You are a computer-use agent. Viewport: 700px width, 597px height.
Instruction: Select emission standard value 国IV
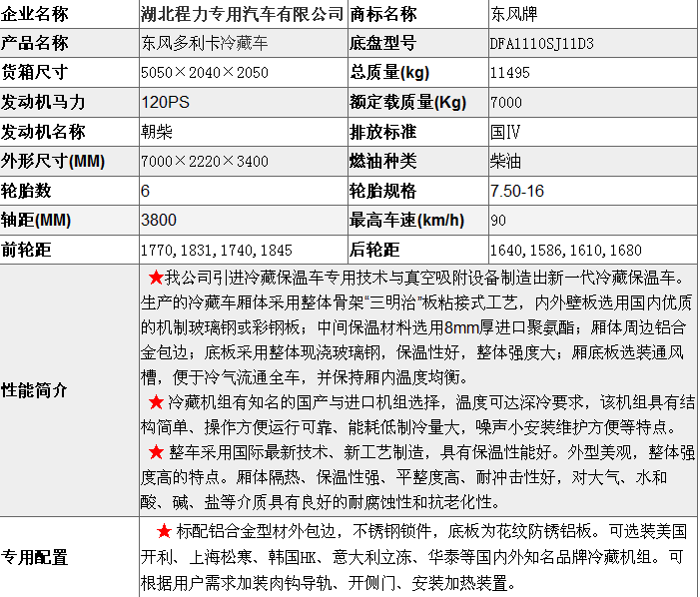pos(505,132)
